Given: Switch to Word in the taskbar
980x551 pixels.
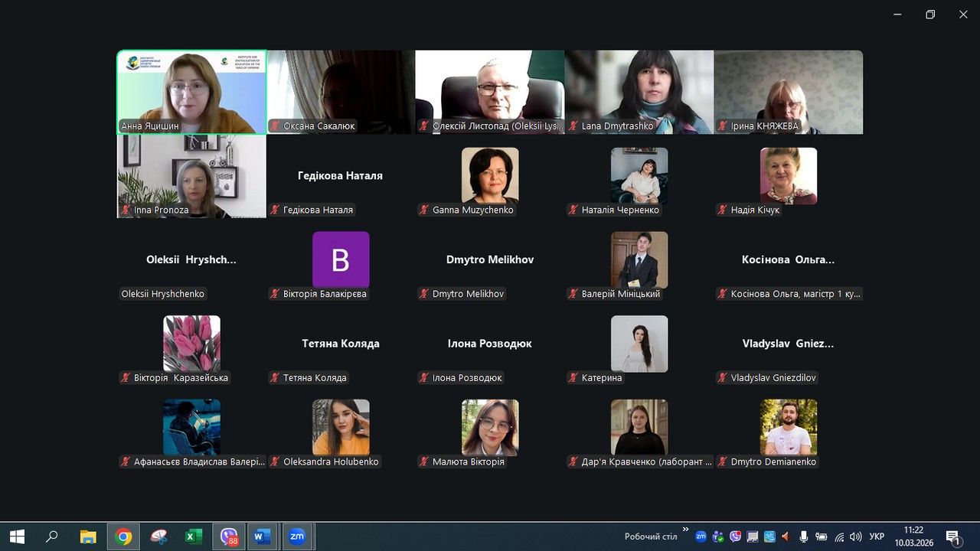Looking at the screenshot, I should (x=262, y=536).
